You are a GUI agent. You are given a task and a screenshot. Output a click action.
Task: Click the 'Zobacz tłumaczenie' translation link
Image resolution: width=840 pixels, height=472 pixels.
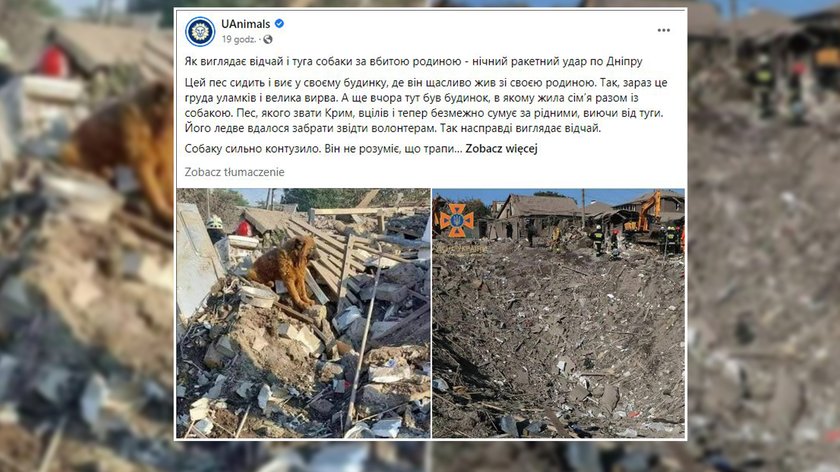click(234, 172)
